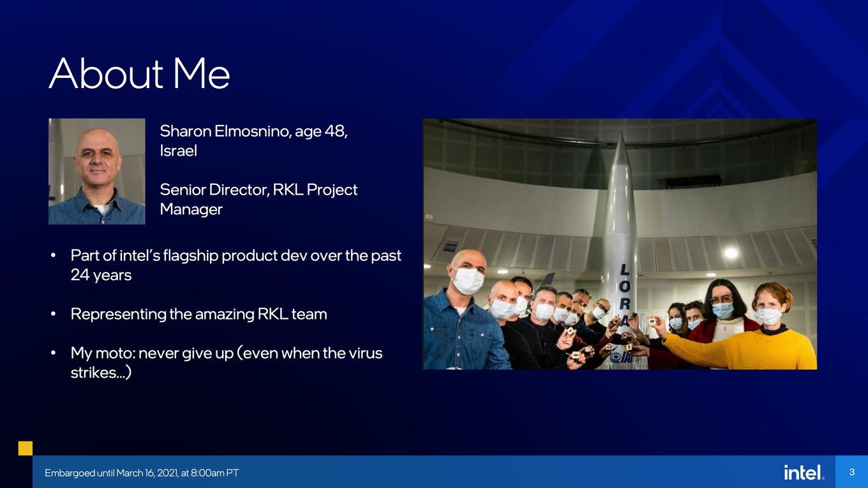Click "Representing the amazing RKL team" bullet
The height and width of the screenshot is (488, 868).
pyautogui.click(x=198, y=314)
